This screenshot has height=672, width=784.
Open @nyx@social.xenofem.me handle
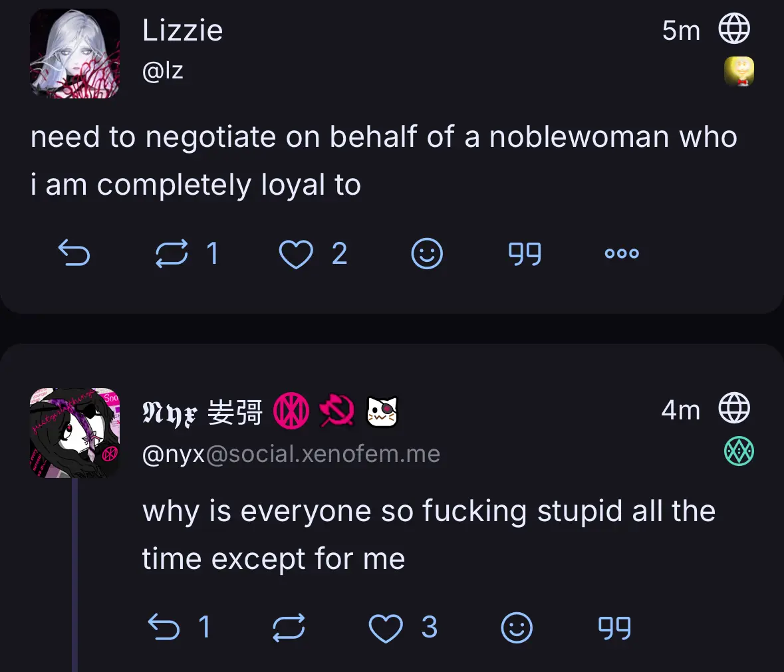tap(291, 454)
